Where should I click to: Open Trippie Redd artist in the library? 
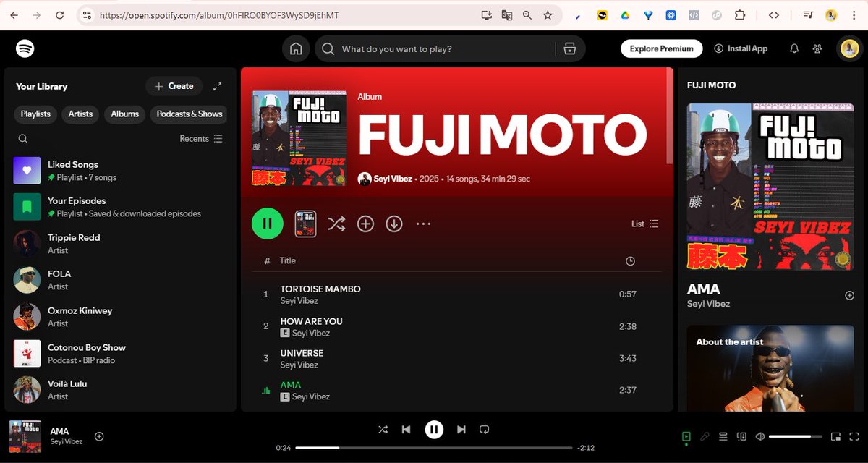pos(122,244)
